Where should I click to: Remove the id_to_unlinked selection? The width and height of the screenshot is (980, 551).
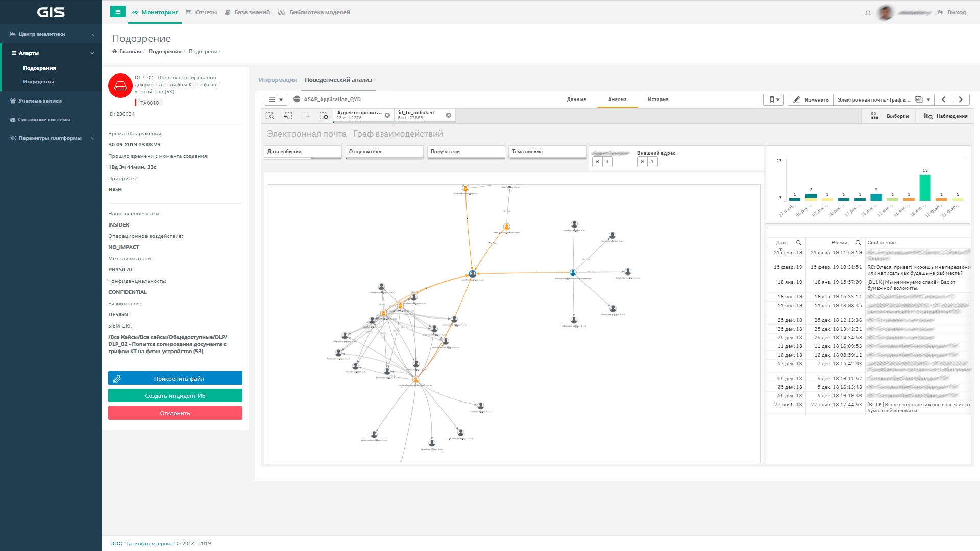[449, 115]
